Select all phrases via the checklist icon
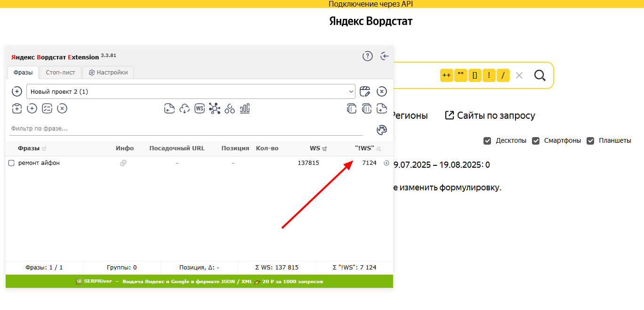Screen dimensions: 644x310 47,108
